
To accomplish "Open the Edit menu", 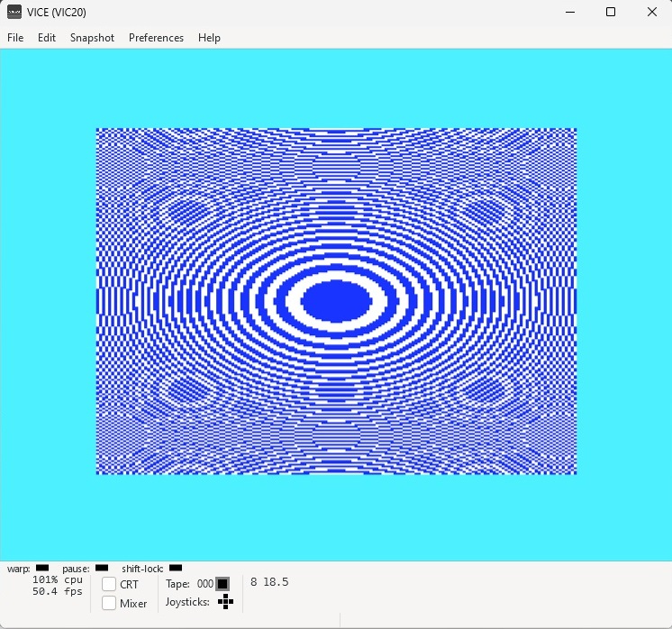I will 46,38.
